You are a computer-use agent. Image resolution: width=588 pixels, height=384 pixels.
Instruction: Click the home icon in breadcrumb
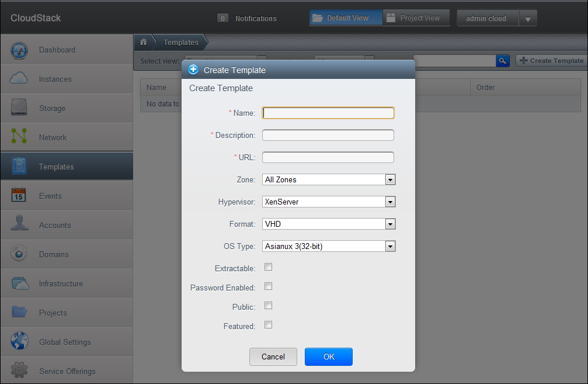143,42
